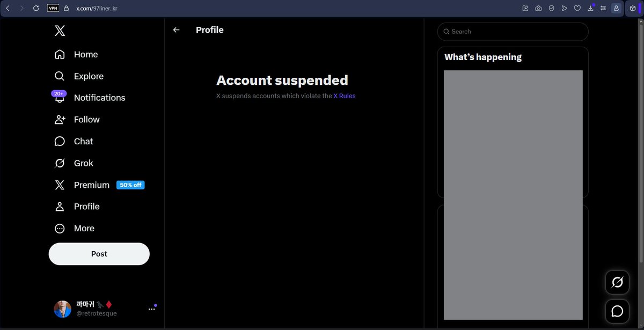Click the back arrow next to Profile

point(176,30)
